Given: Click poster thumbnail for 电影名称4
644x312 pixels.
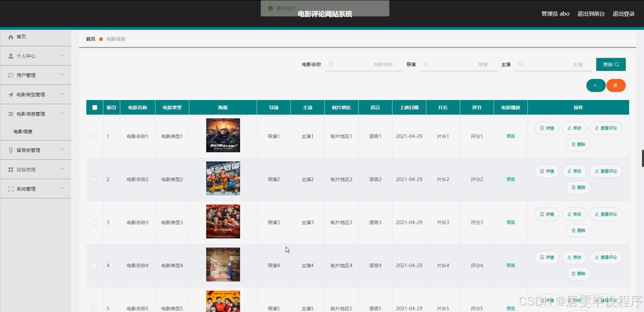Looking at the screenshot, I should (x=223, y=265).
